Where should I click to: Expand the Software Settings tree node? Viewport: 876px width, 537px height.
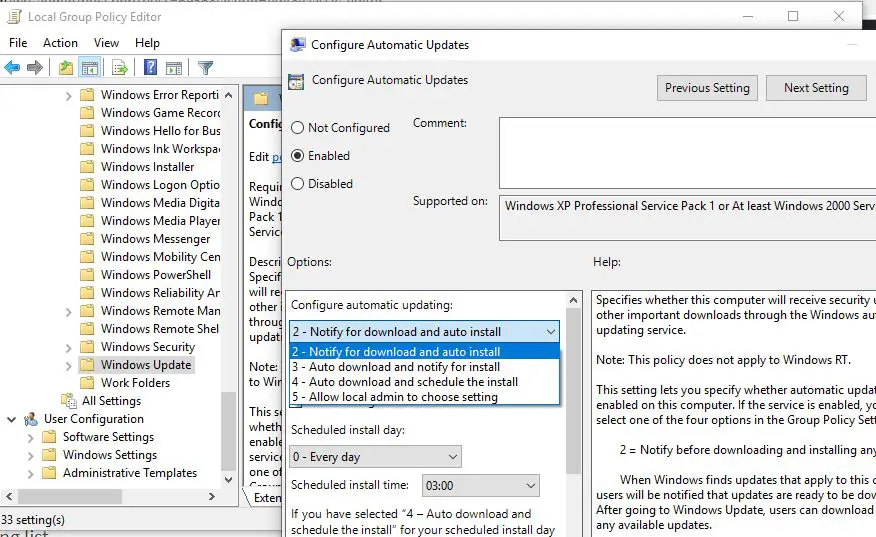coord(31,438)
